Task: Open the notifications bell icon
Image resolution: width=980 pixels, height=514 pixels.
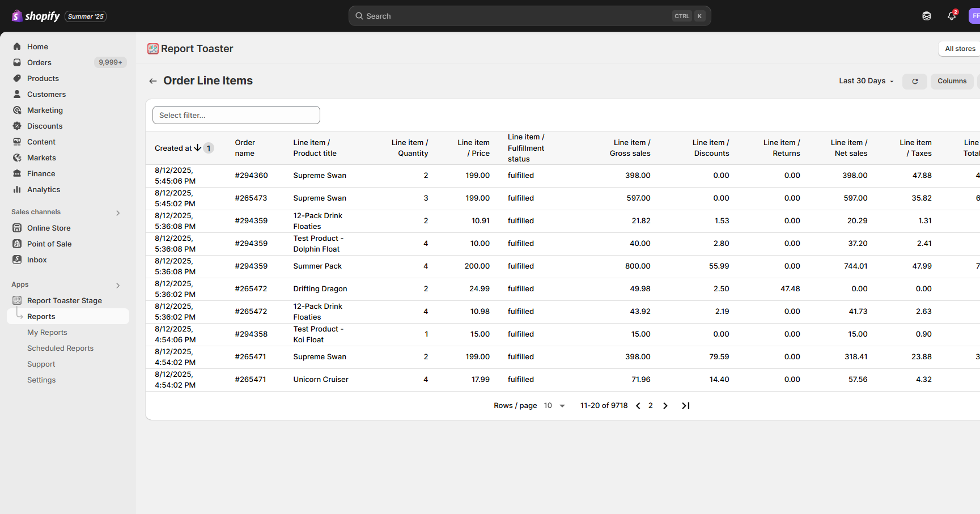Action: coord(951,16)
